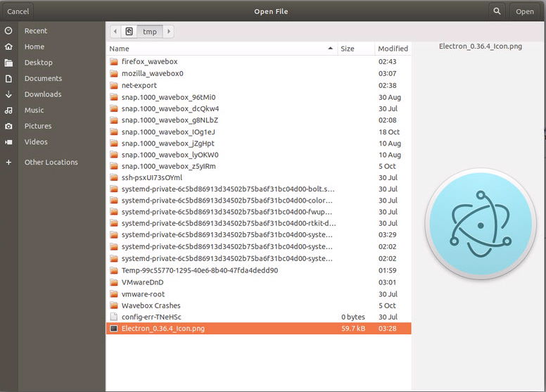Screen dimensions: 546x392
Task: Click the Recent clock icon
Action: coord(8,31)
